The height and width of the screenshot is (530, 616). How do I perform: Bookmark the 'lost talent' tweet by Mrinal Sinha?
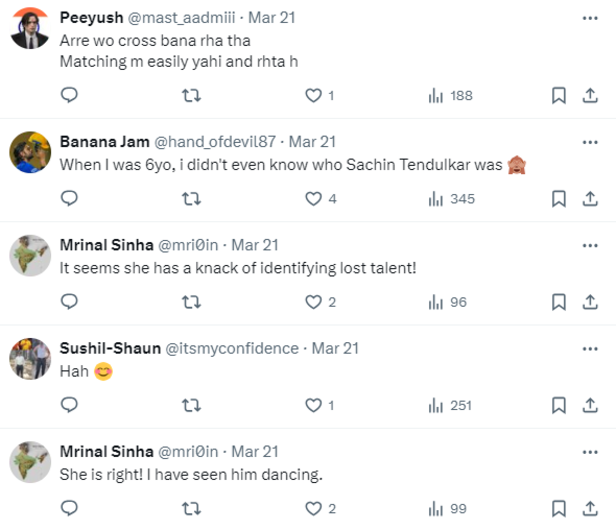pyautogui.click(x=559, y=302)
